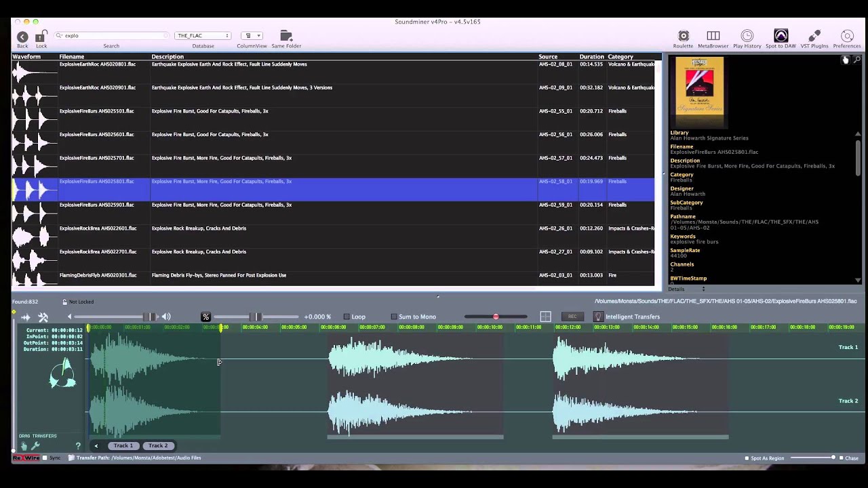Enable the Sum to Mono checkbox
This screenshot has height=488, width=868.
coord(394,317)
